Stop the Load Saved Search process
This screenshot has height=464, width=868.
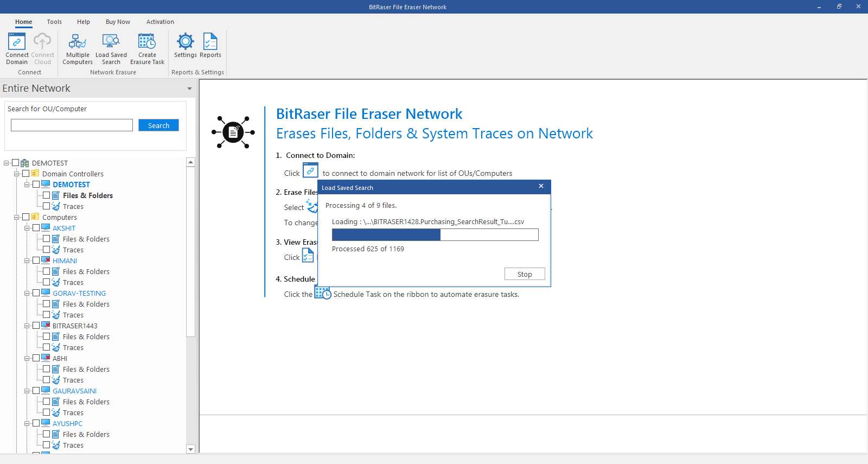coord(525,274)
